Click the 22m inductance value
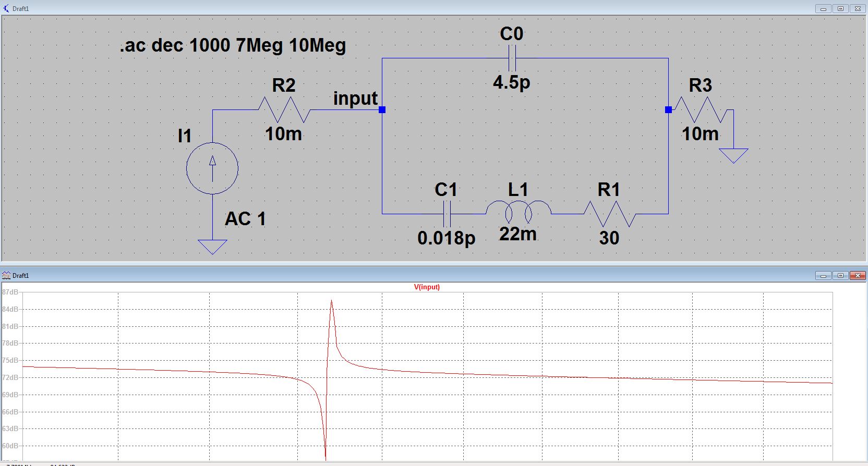Image resolution: width=868 pixels, height=466 pixels. coord(517,234)
